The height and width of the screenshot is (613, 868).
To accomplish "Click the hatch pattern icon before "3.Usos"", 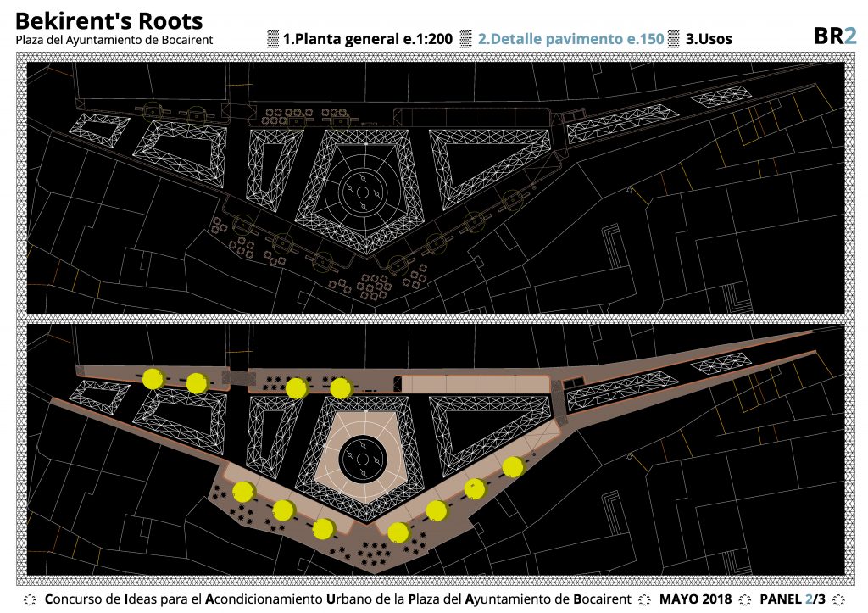I will [673, 39].
